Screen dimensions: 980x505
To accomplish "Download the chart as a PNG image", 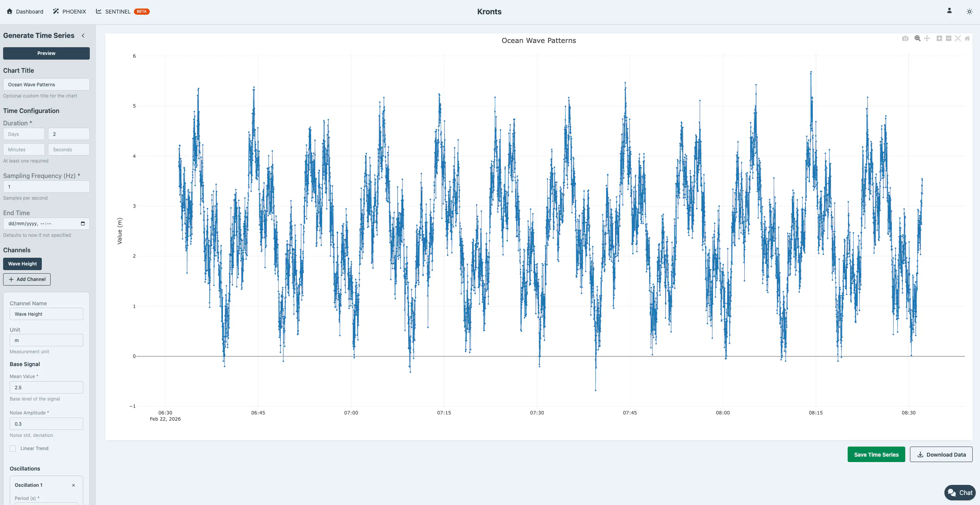I will (x=905, y=38).
